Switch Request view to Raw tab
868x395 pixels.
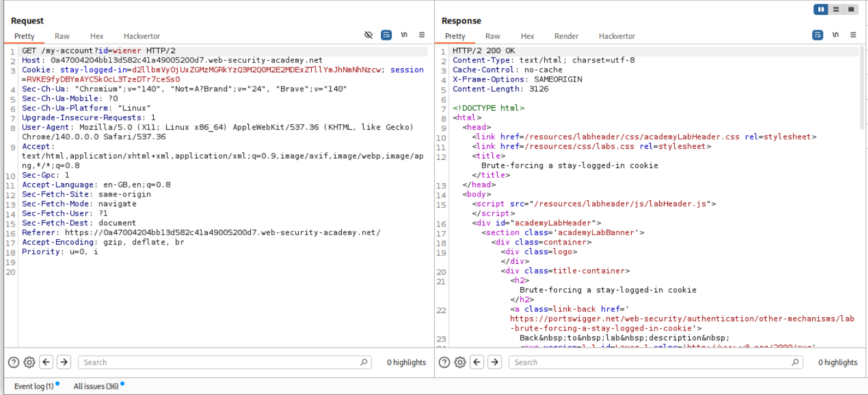62,36
